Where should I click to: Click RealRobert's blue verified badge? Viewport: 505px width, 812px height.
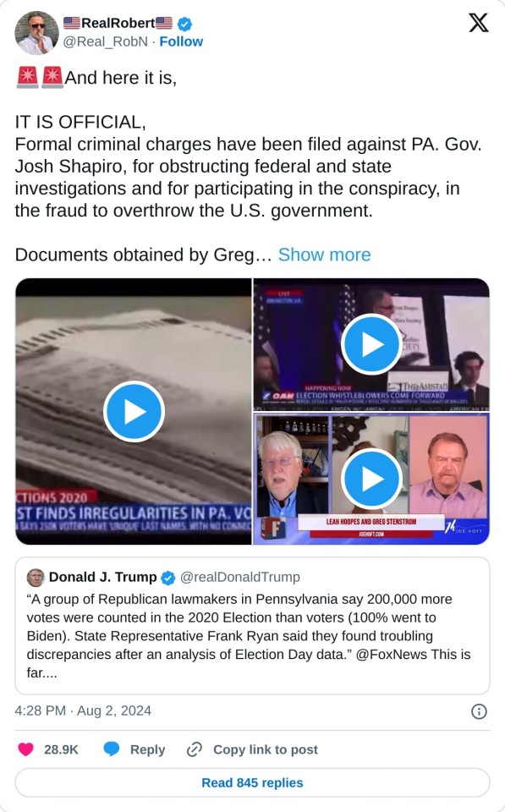(184, 24)
